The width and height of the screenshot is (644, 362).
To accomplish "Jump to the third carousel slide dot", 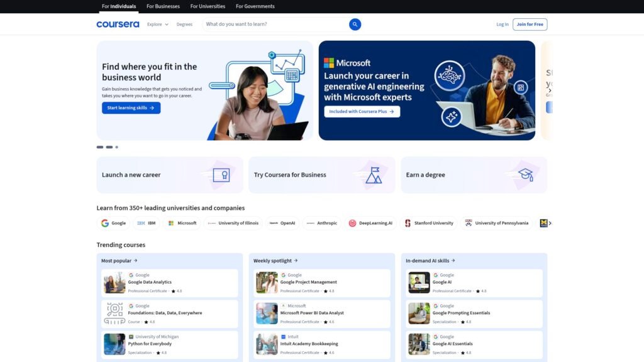I will [x=117, y=147].
